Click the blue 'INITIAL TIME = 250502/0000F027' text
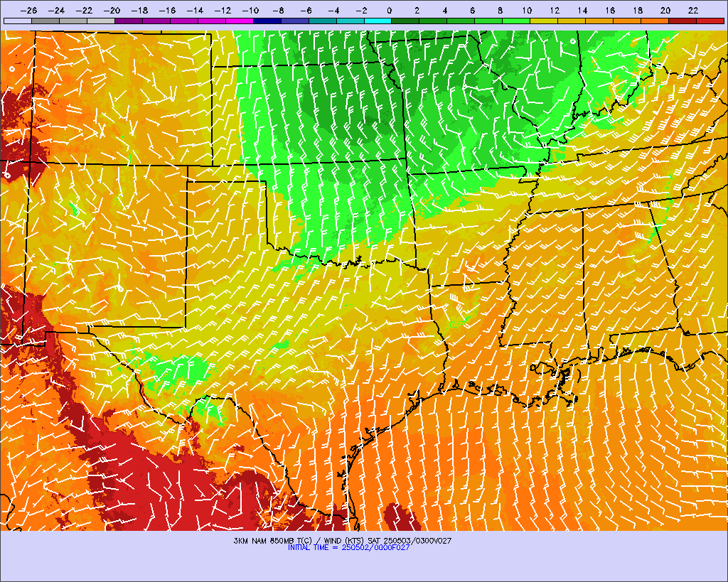Image resolution: width=728 pixels, height=582 pixels. (348, 548)
